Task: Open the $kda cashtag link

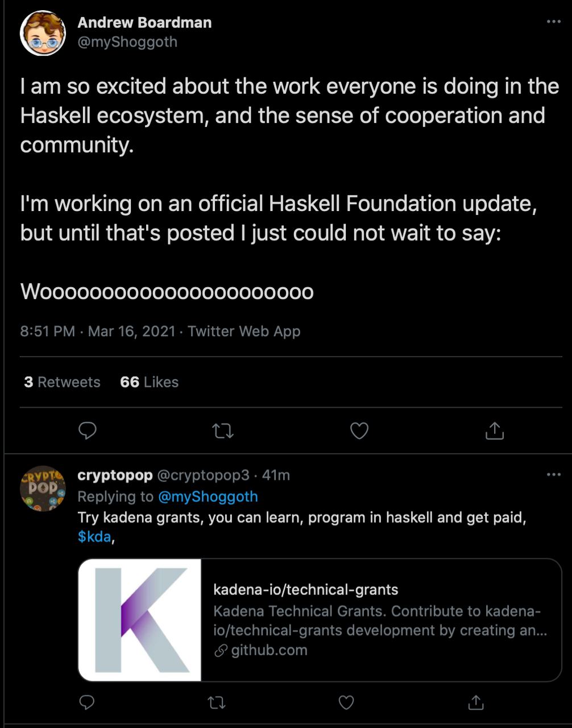Action: tap(94, 536)
